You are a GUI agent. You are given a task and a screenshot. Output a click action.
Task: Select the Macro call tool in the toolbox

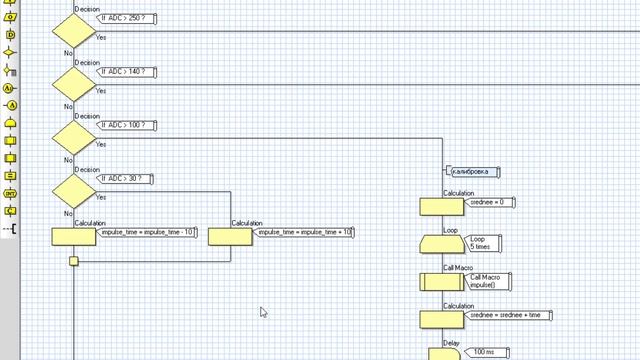click(10, 141)
